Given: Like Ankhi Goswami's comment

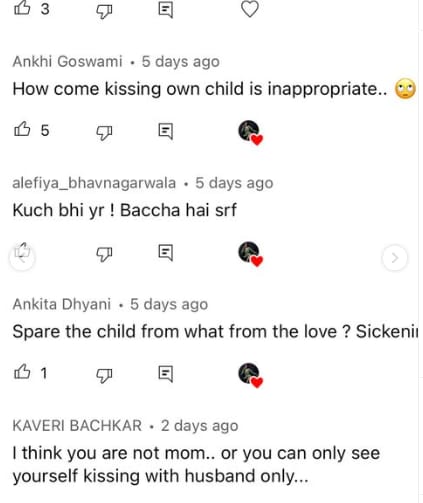Looking at the screenshot, I should (x=22, y=129).
